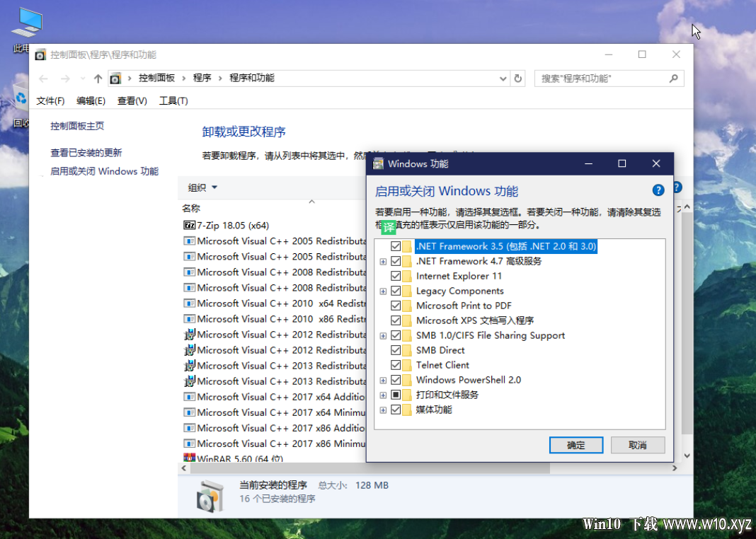Click 控制面板 breadcrumb in address bar
Screen dimensions: 756x539
156,78
